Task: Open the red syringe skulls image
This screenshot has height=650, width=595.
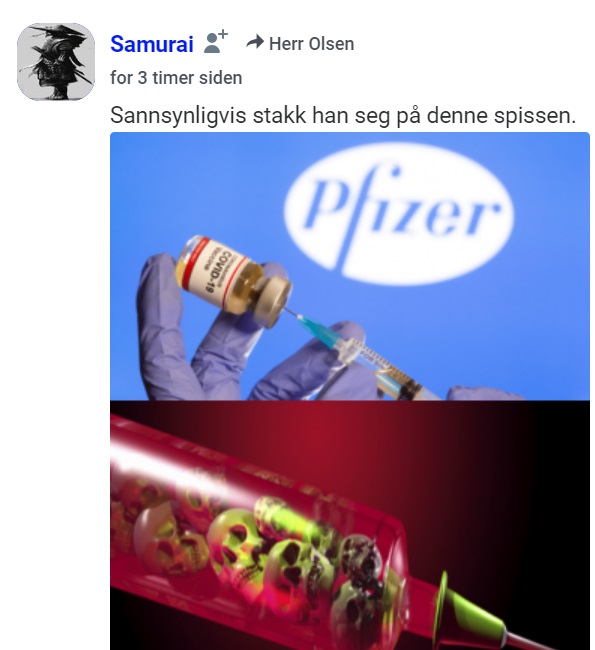Action: coord(350,525)
